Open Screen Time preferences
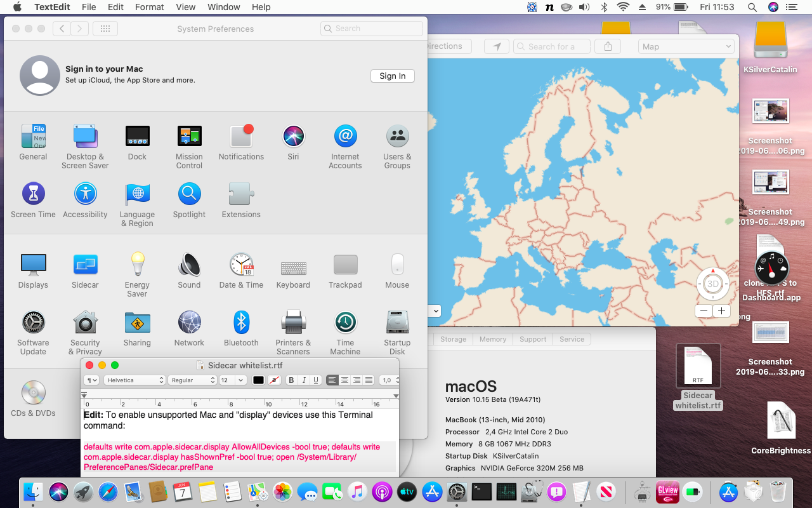Viewport: 812px width, 508px height. 33,200
